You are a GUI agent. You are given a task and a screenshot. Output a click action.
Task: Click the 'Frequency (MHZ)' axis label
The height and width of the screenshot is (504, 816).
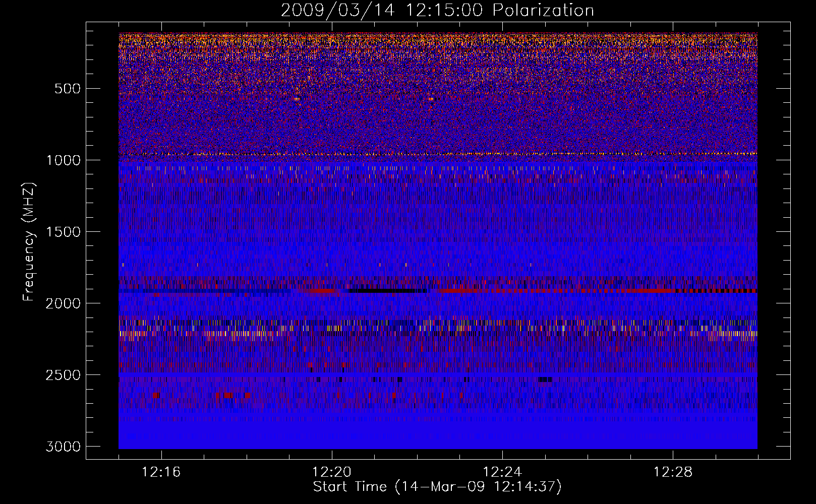tap(29, 242)
